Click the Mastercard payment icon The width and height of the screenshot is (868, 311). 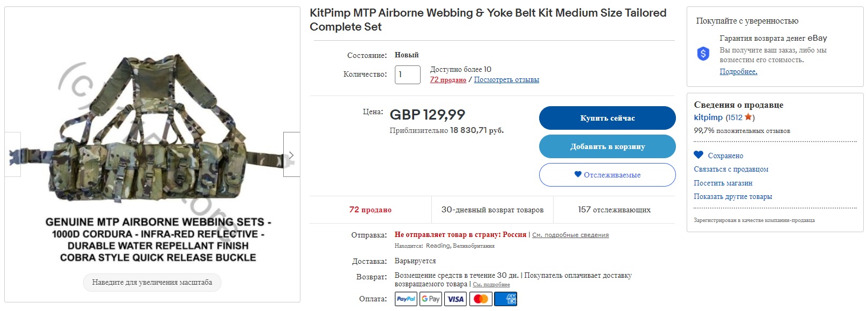pyautogui.click(x=481, y=299)
